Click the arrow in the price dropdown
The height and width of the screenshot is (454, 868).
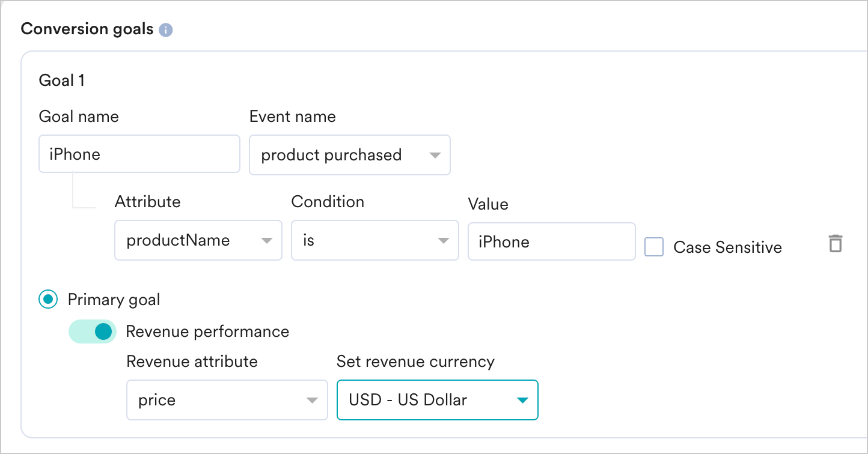[x=312, y=401]
